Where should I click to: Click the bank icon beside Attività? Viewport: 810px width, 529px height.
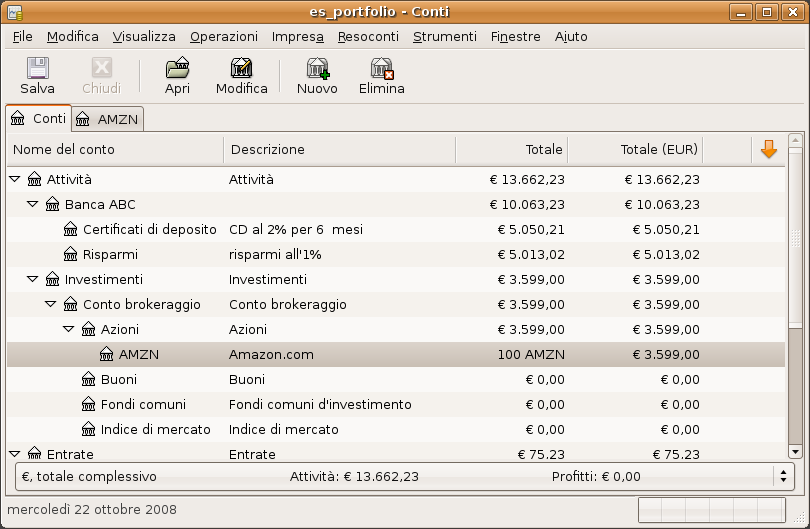pos(35,179)
